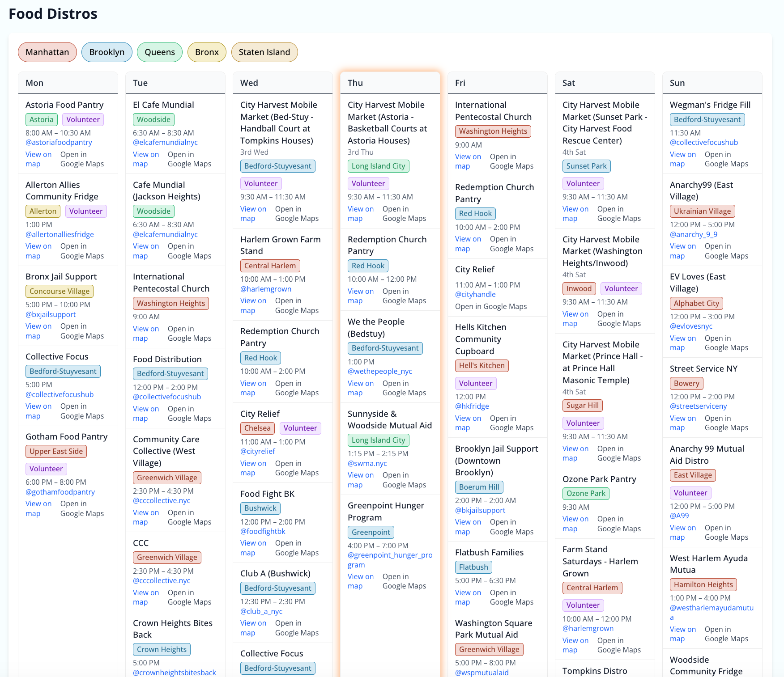Image resolution: width=784 pixels, height=677 pixels.
Task: Open @astoriafoodpantry Instagram link
Action: click(x=59, y=142)
